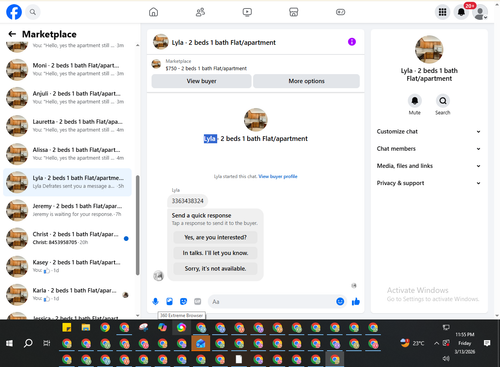Go to the Home feed icon

[153, 12]
